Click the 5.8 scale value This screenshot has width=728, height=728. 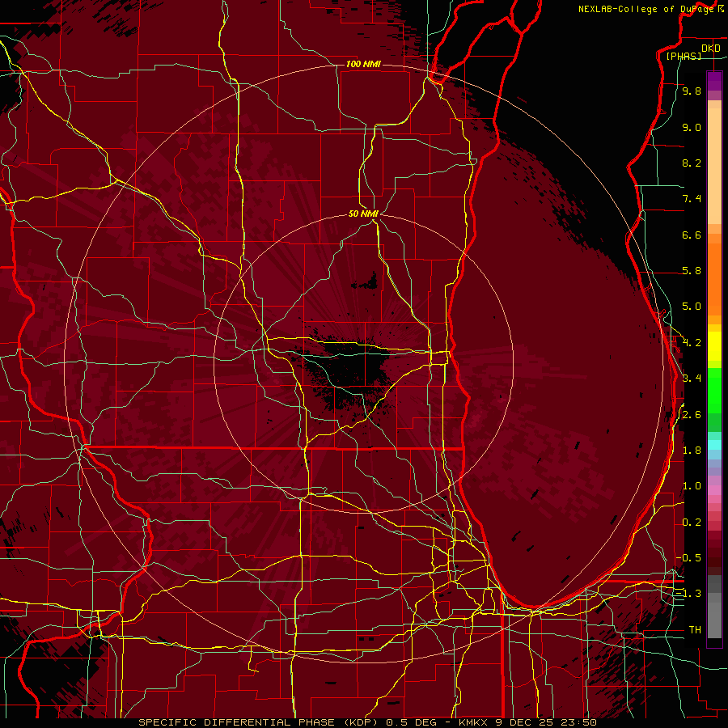point(692,271)
